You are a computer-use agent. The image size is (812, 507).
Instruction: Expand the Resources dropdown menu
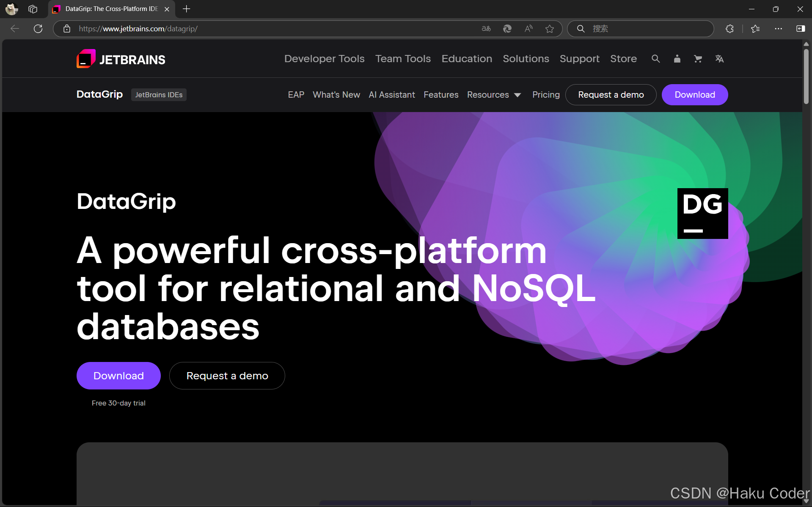coord(494,95)
